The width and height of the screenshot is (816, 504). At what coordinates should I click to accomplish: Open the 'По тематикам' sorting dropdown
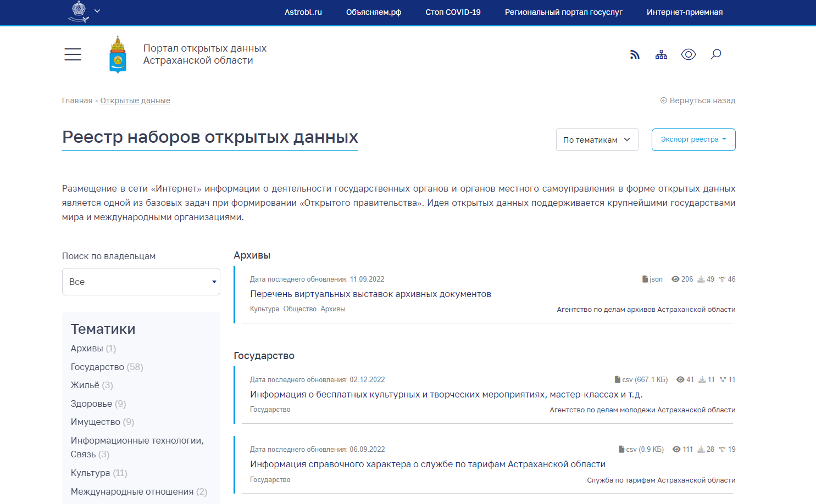click(597, 140)
